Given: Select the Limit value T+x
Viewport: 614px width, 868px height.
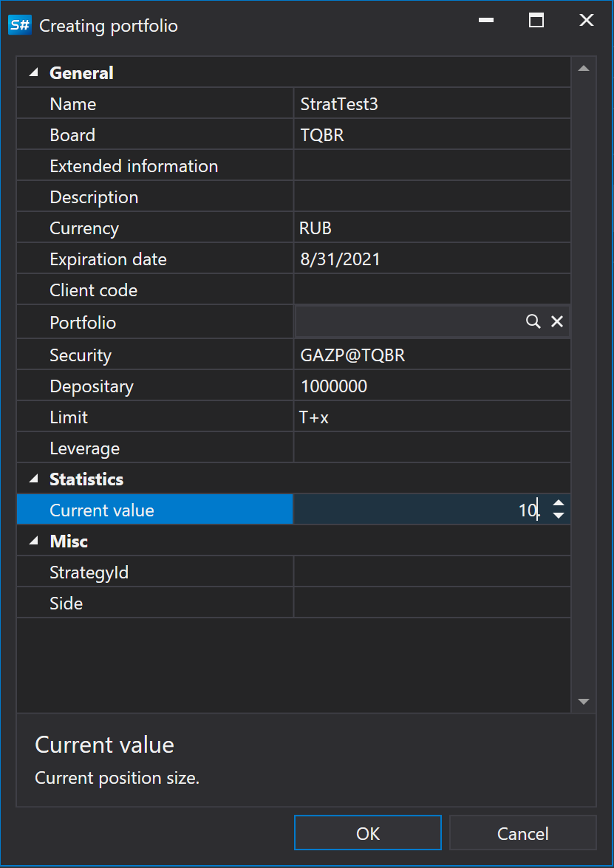Looking at the screenshot, I should (x=431, y=417).
